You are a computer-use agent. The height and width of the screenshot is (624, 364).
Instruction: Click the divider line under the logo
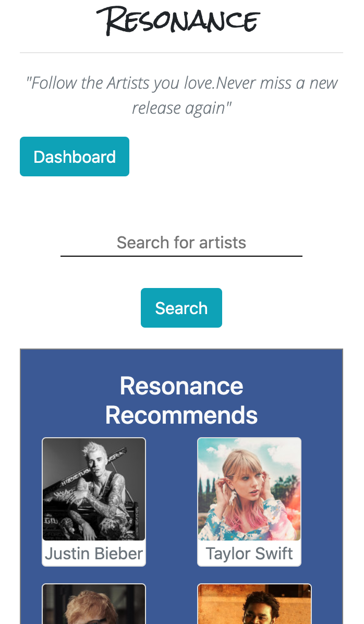pos(181,53)
